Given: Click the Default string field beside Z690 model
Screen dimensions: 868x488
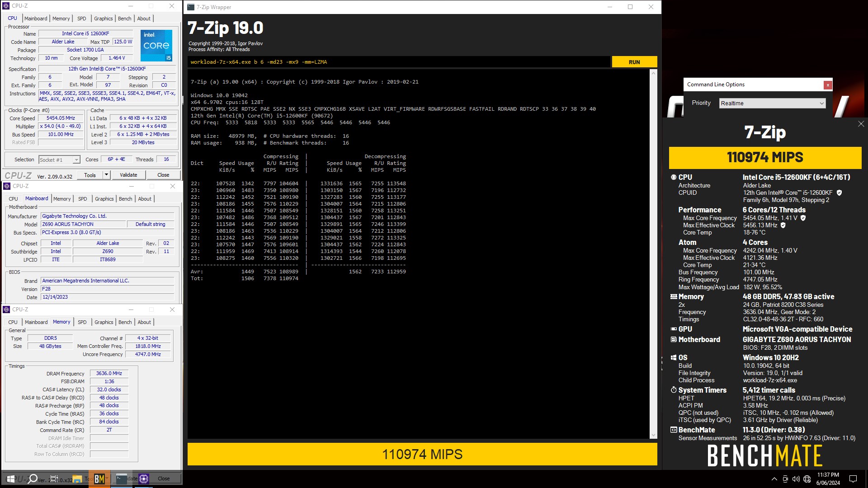Looking at the screenshot, I should [x=151, y=224].
